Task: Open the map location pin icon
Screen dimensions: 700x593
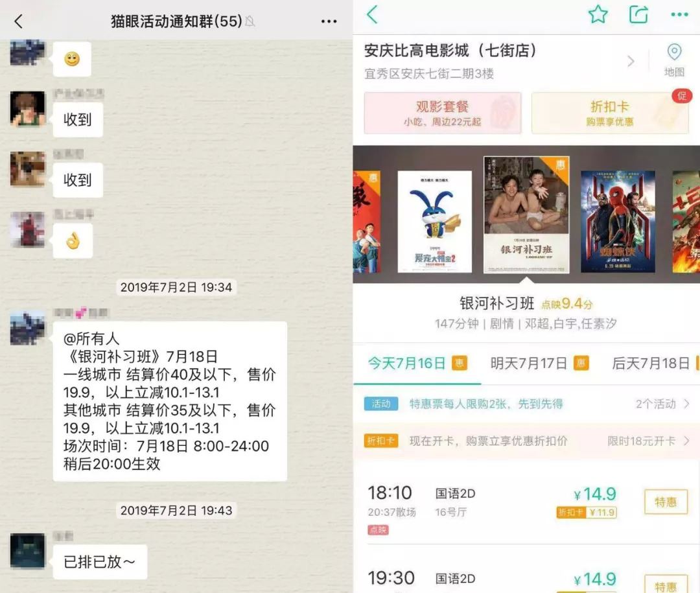Action: [x=674, y=52]
